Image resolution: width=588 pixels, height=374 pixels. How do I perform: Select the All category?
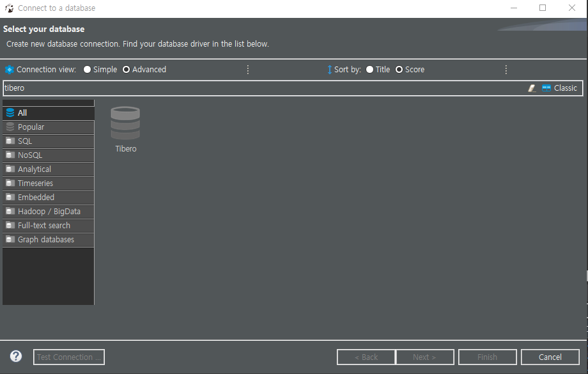pos(49,113)
